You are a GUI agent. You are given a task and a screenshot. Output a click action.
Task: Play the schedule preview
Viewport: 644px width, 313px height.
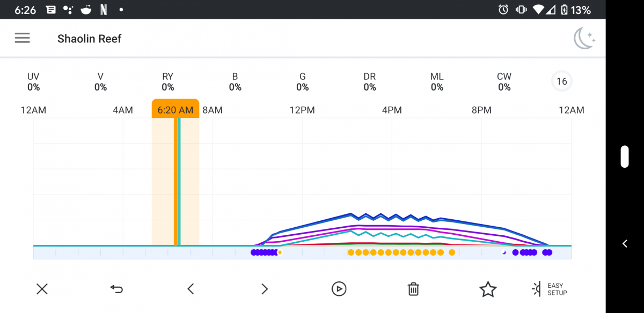(x=339, y=289)
